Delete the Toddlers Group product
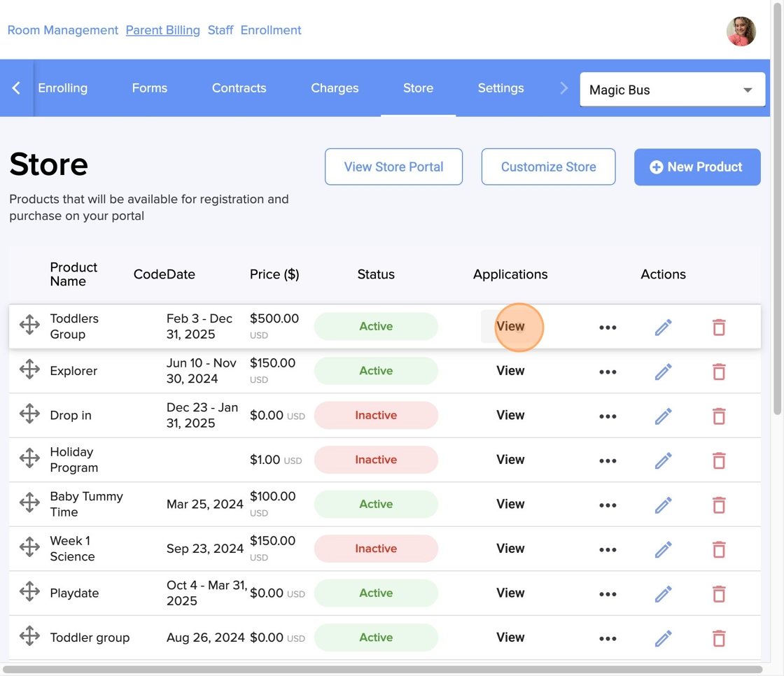Viewport: 784px width, 676px height. [718, 328]
